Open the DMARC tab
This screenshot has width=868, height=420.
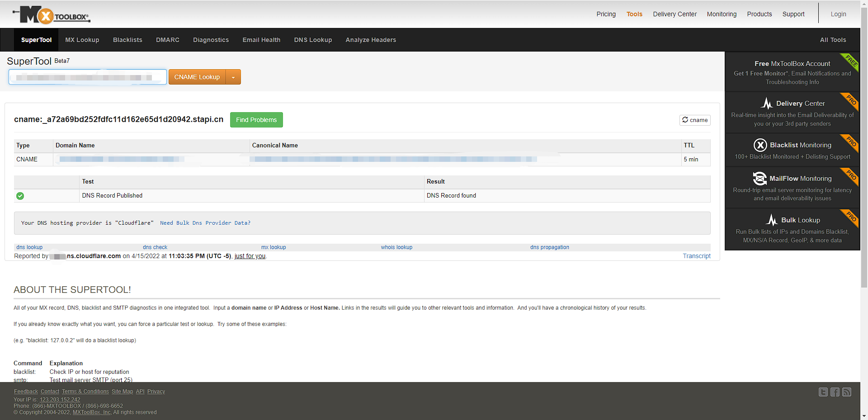168,40
